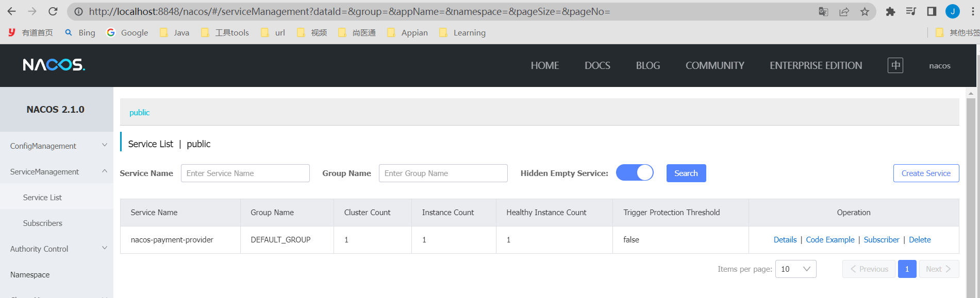
Task: Focus the Group Name input
Action: click(443, 173)
